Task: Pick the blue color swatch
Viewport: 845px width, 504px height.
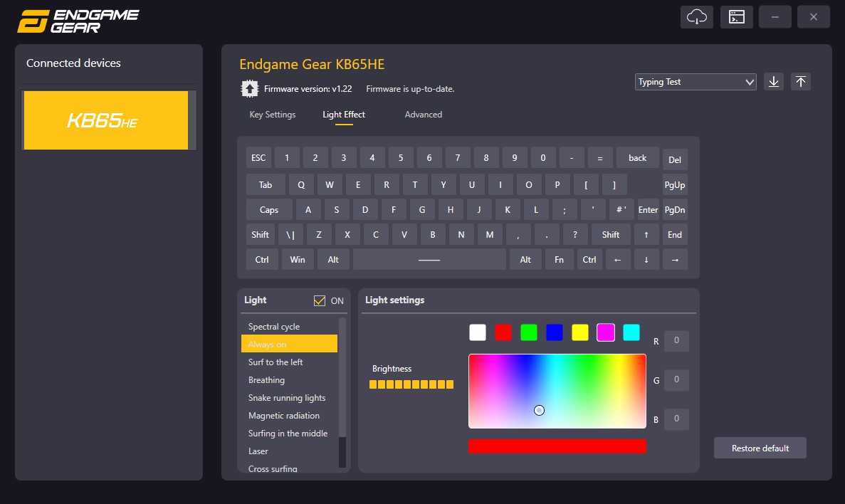Action: (x=555, y=332)
